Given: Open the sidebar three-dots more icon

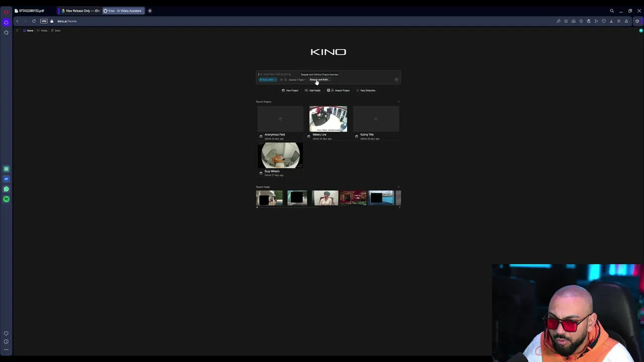Looking at the screenshot, I should pyautogui.click(x=6, y=349).
